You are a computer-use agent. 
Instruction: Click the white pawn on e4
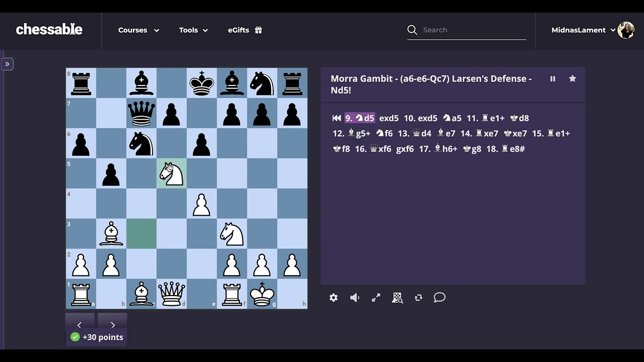[x=202, y=204]
